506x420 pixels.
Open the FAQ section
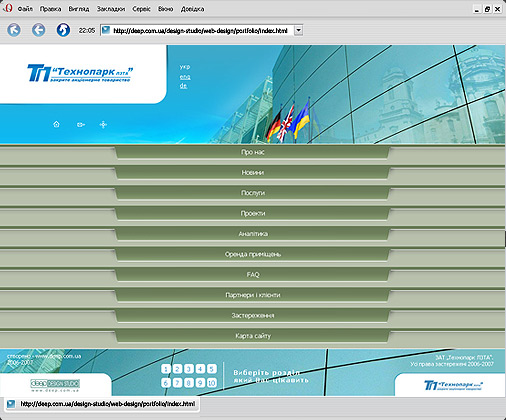point(253,275)
